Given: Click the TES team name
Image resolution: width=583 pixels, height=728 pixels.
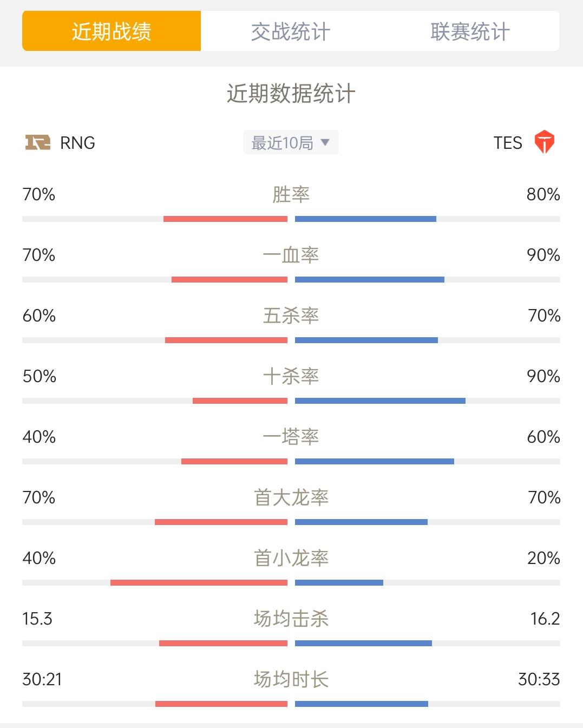Looking at the screenshot, I should [508, 143].
